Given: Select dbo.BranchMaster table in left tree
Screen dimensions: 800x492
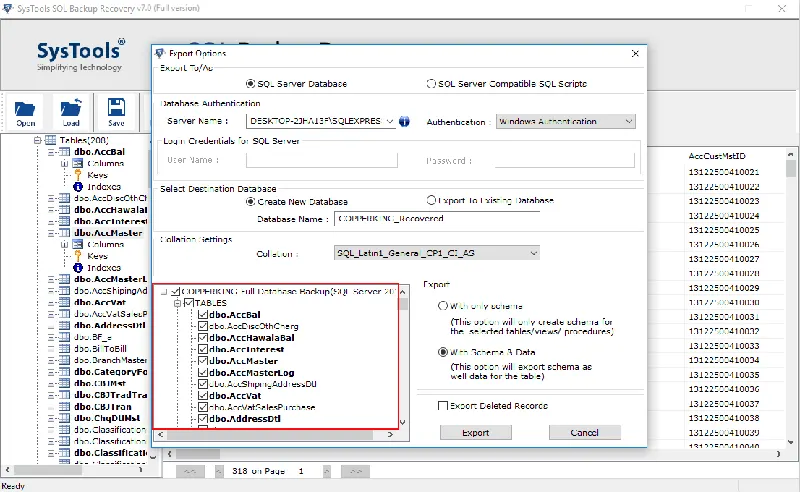Looking at the screenshot, I should click(110, 360).
